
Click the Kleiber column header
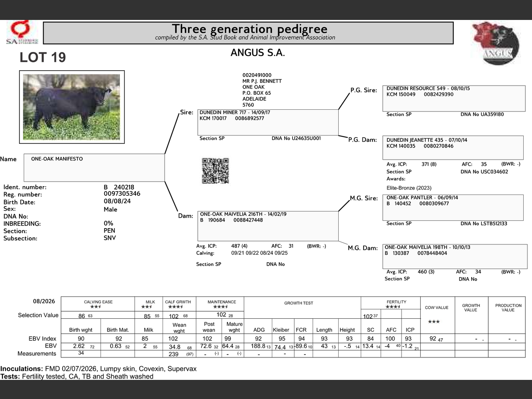click(281, 330)
